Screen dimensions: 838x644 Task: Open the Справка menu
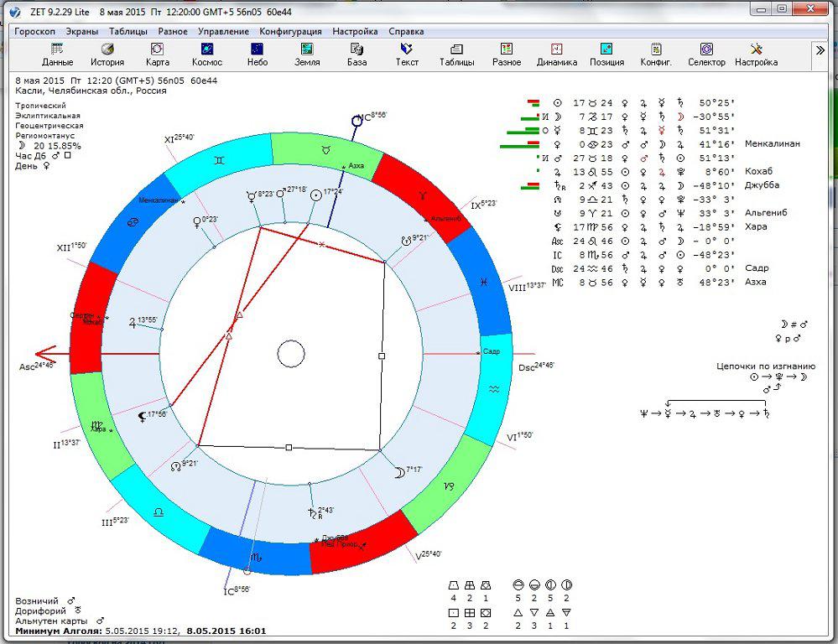(x=406, y=32)
